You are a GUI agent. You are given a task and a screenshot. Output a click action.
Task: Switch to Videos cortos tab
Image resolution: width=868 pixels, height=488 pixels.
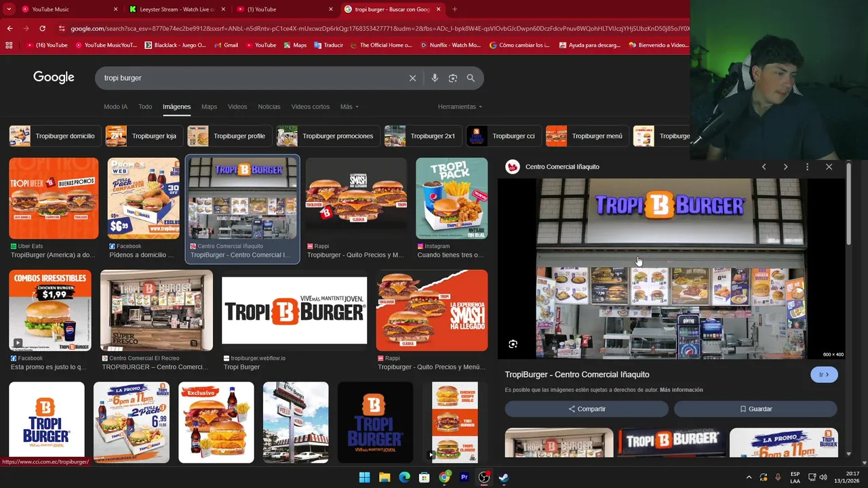coord(311,106)
